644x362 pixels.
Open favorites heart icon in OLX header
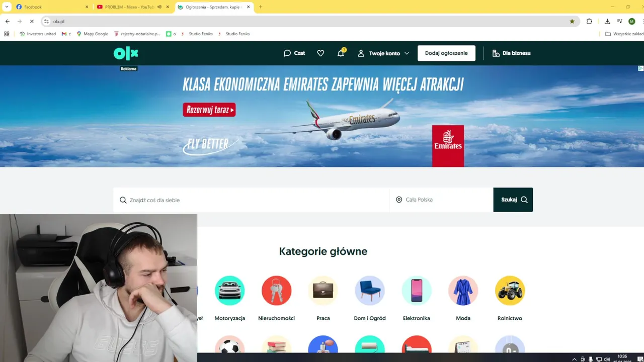click(320, 53)
